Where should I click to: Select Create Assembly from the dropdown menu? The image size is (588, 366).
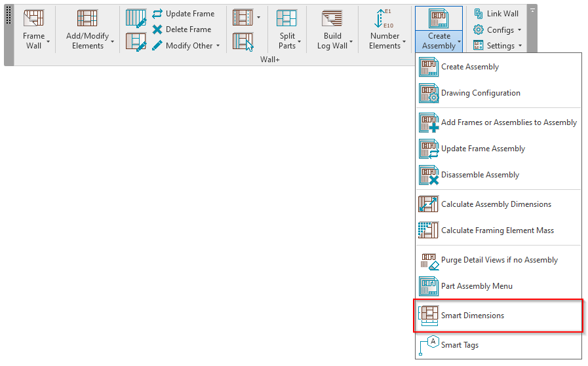(469, 67)
